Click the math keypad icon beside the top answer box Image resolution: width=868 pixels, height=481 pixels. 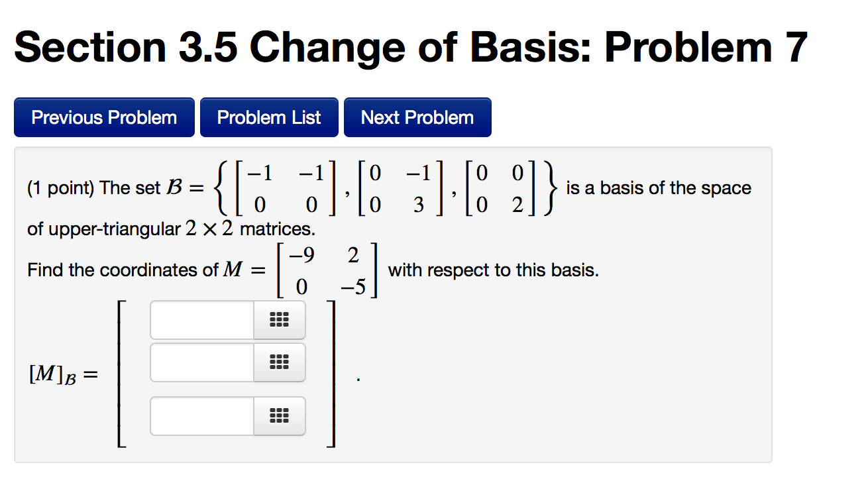coord(279,320)
